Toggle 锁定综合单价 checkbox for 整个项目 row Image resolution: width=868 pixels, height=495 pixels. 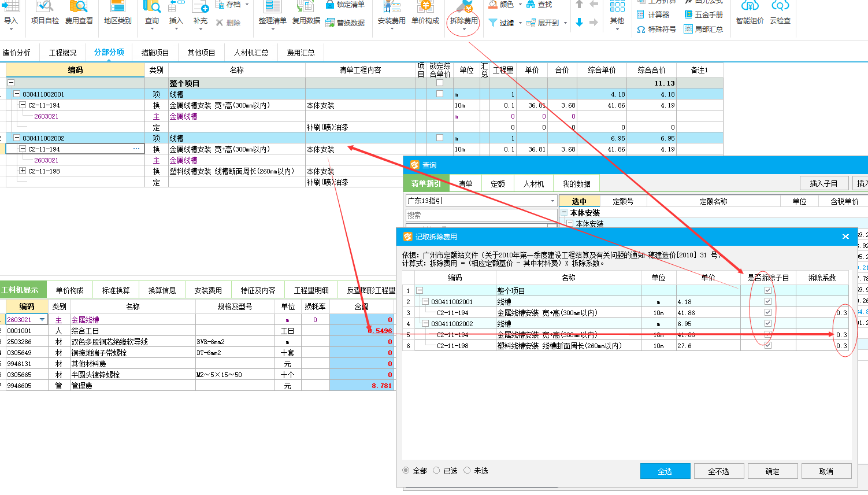(440, 83)
